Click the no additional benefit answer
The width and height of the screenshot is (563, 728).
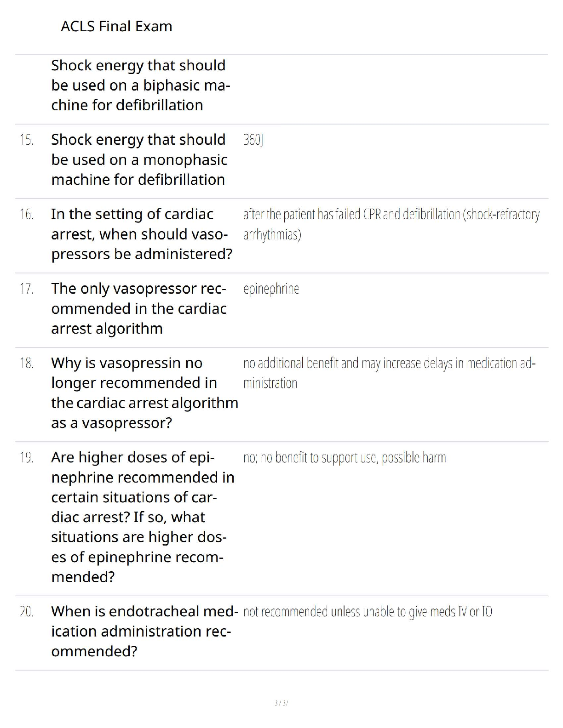(389, 373)
